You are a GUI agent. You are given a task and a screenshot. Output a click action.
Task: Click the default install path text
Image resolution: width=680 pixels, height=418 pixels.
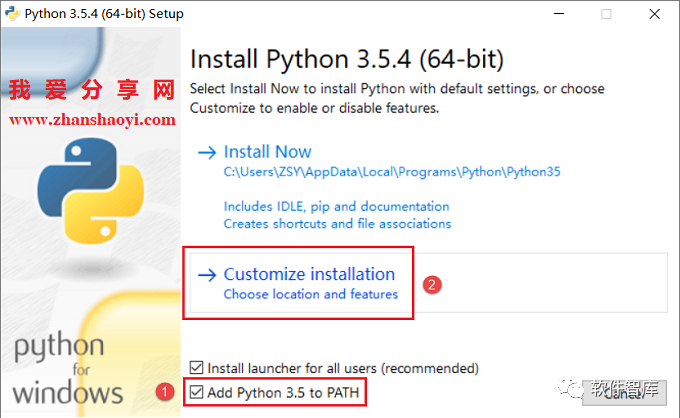[x=392, y=172]
